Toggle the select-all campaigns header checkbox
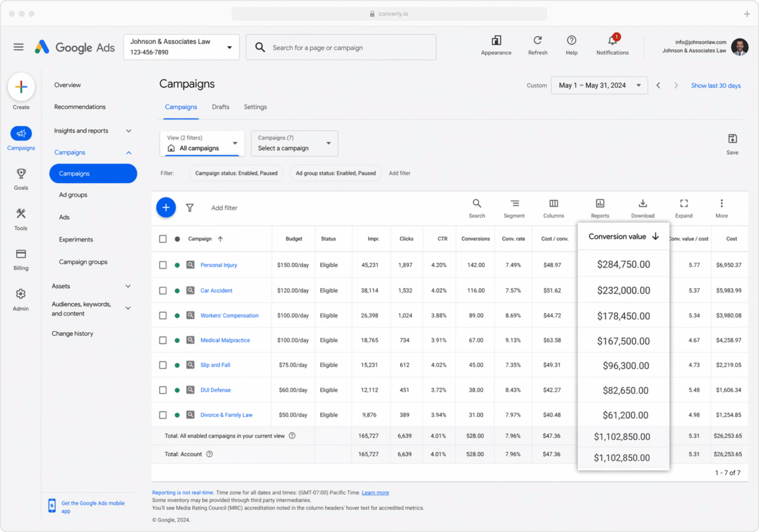759x532 pixels. point(163,239)
